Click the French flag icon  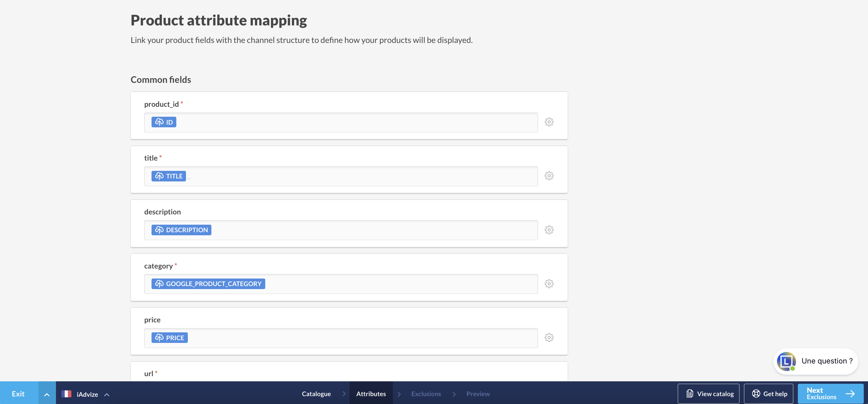(66, 394)
